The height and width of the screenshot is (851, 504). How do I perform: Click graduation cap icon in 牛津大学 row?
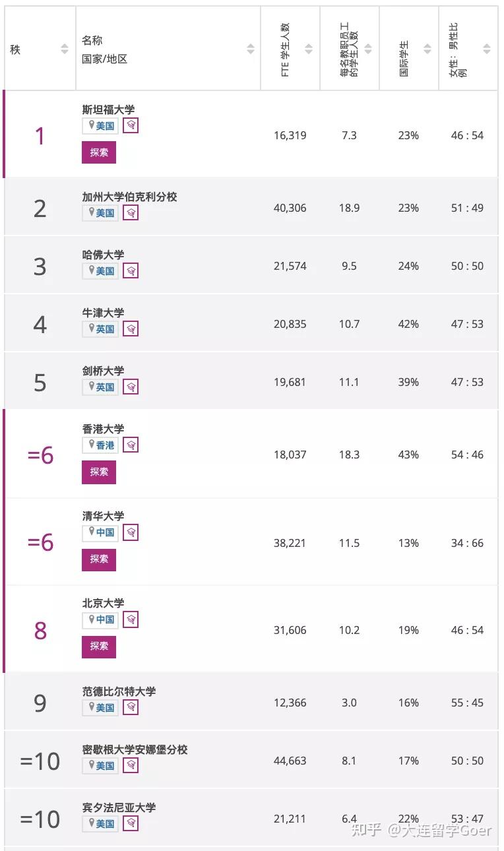click(x=131, y=329)
